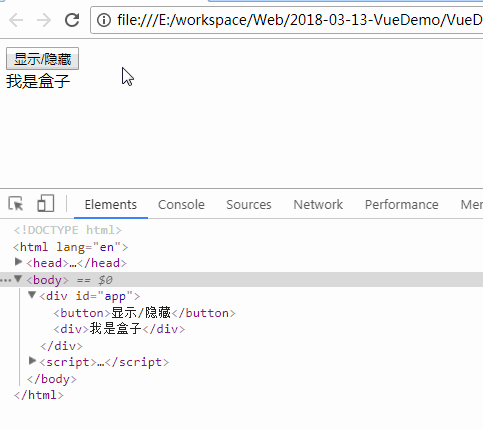Screen dimensions: 483x429
Task: Switch to the Console tab
Action: pyautogui.click(x=181, y=204)
